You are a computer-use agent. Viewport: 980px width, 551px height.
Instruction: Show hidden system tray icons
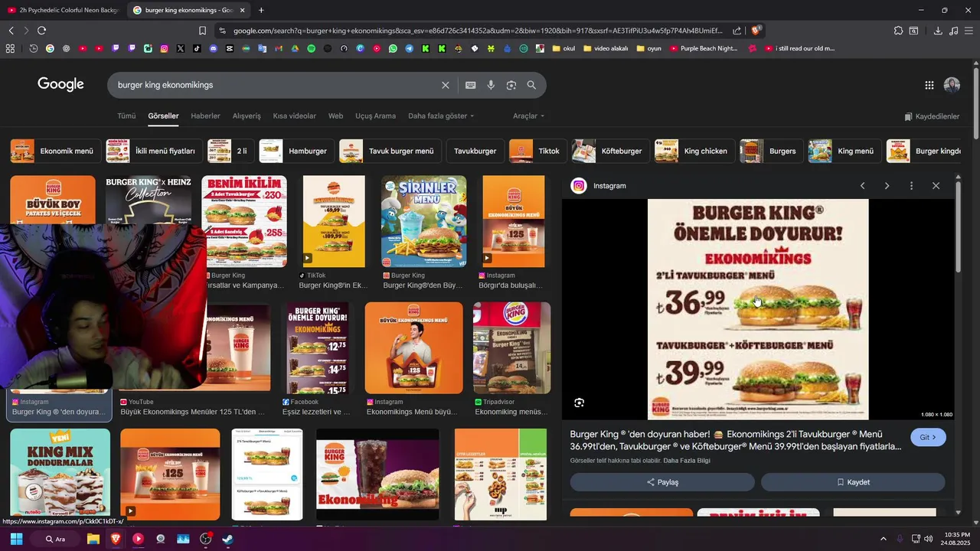click(x=883, y=539)
